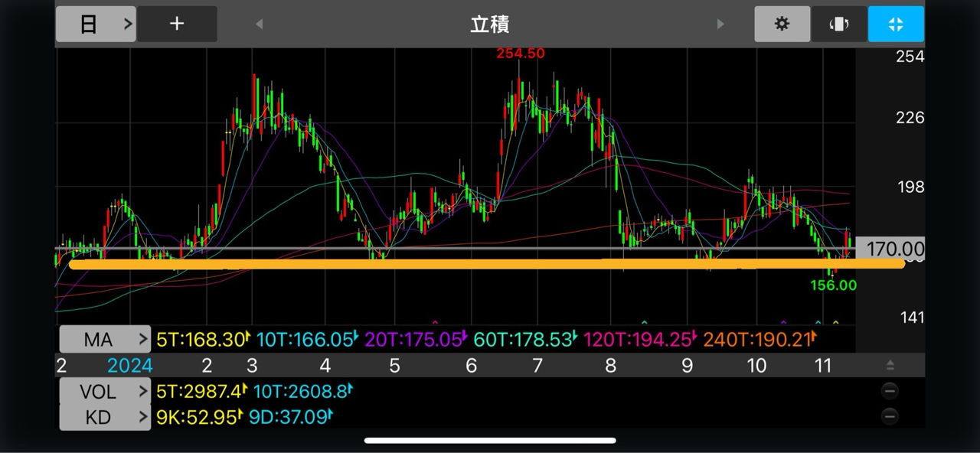Tap the 170.00 current price tag
980x453 pixels.
click(890, 249)
